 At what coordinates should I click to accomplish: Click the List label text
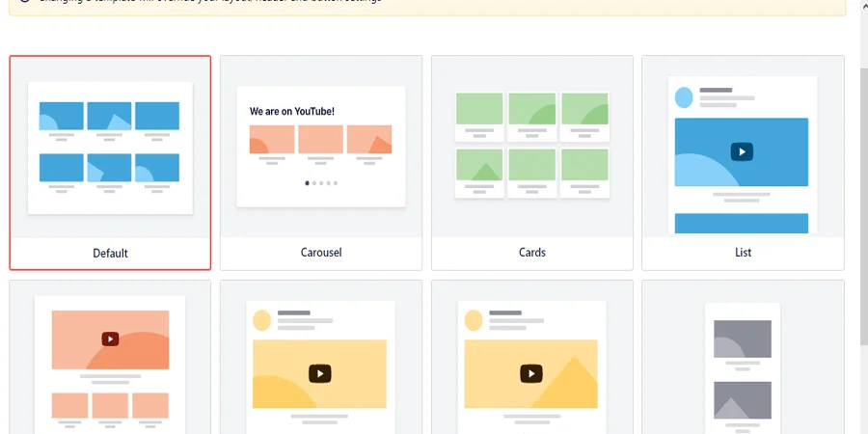coord(743,253)
